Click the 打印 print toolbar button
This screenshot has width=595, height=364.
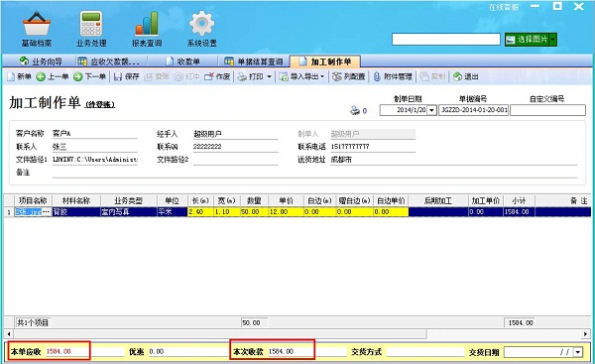(251, 76)
